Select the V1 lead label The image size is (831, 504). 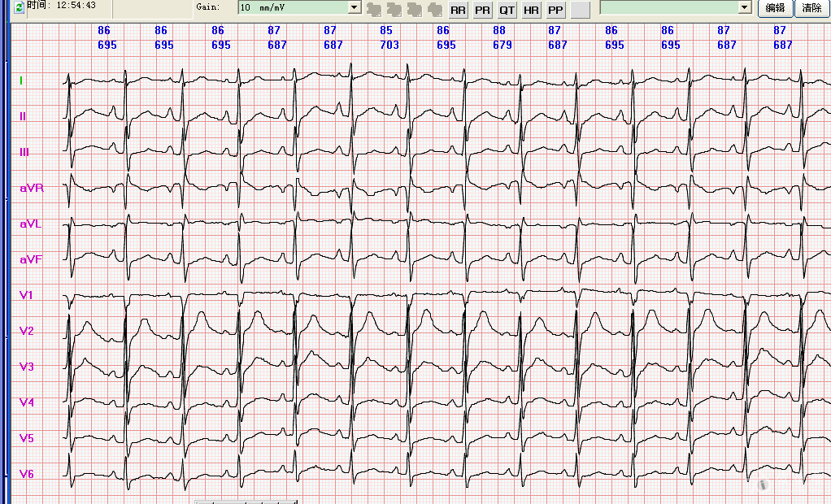[27, 295]
